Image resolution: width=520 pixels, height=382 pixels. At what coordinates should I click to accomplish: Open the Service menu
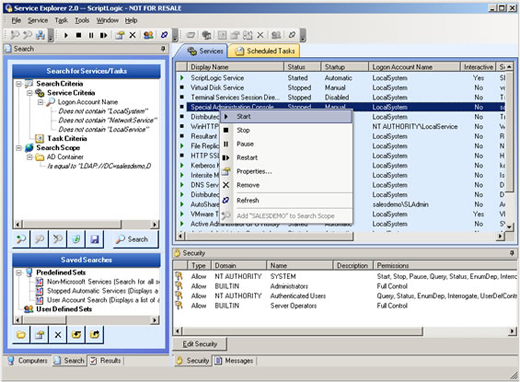(x=38, y=20)
